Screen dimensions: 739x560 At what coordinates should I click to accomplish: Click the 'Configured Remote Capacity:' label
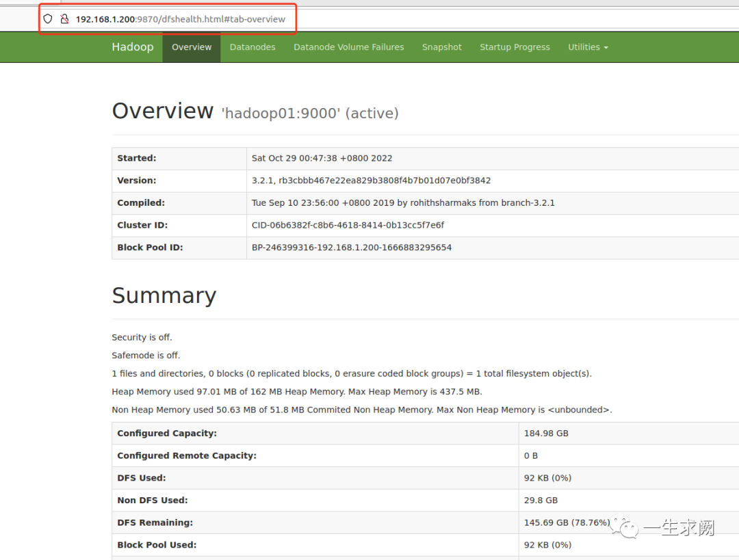187,455
